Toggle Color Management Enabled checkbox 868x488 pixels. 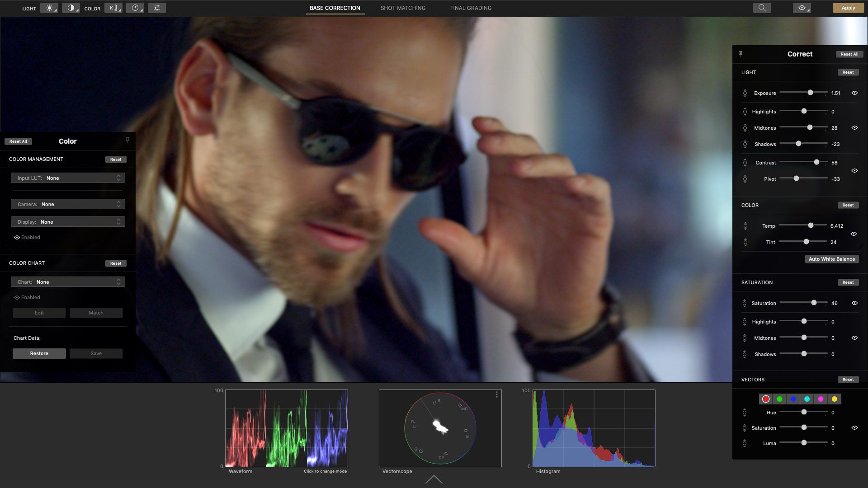pyautogui.click(x=17, y=237)
